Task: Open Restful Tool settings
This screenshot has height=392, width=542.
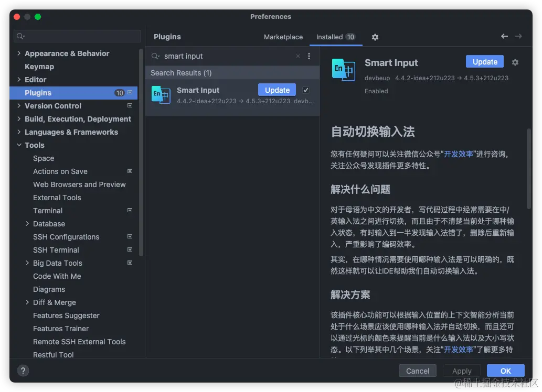Action: pyautogui.click(x=53, y=355)
